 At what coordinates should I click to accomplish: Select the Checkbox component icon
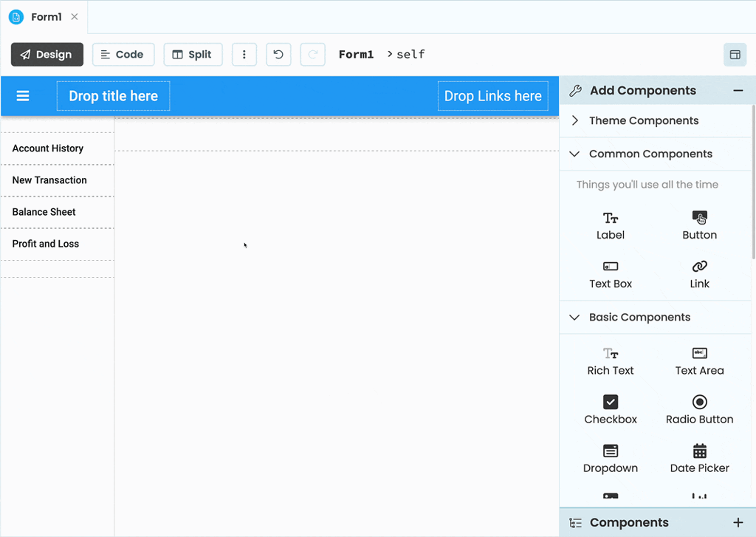(610, 403)
